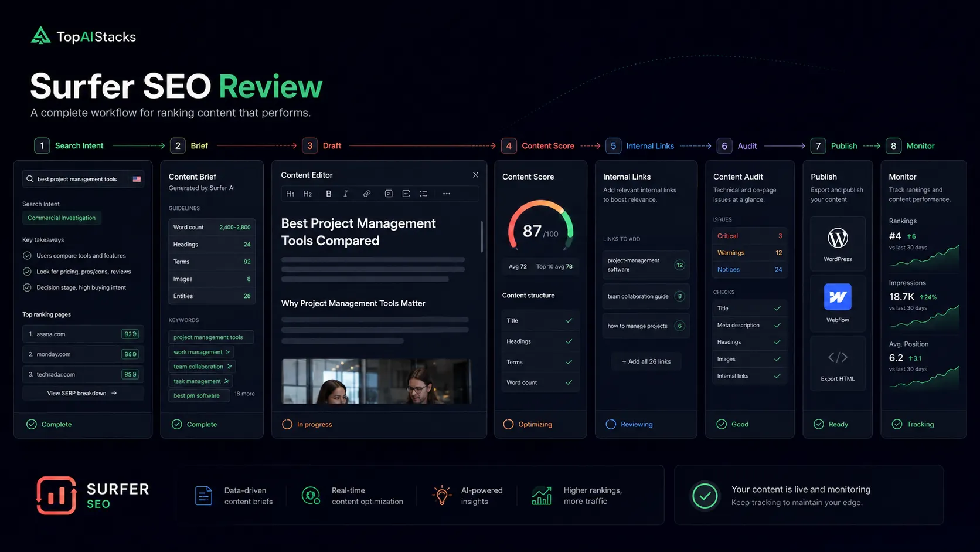Click the higher rankings chart icon
Viewport: 980px width, 552px height.
(x=542, y=496)
